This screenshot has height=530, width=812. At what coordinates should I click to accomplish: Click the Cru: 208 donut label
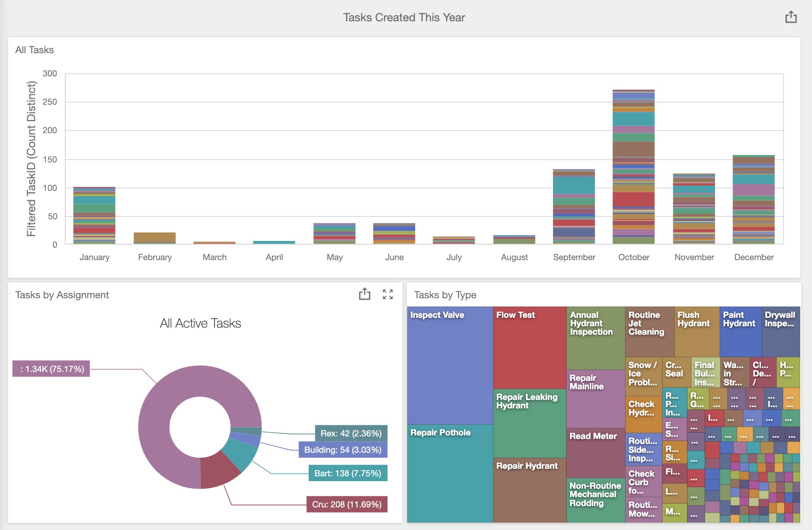(x=346, y=504)
